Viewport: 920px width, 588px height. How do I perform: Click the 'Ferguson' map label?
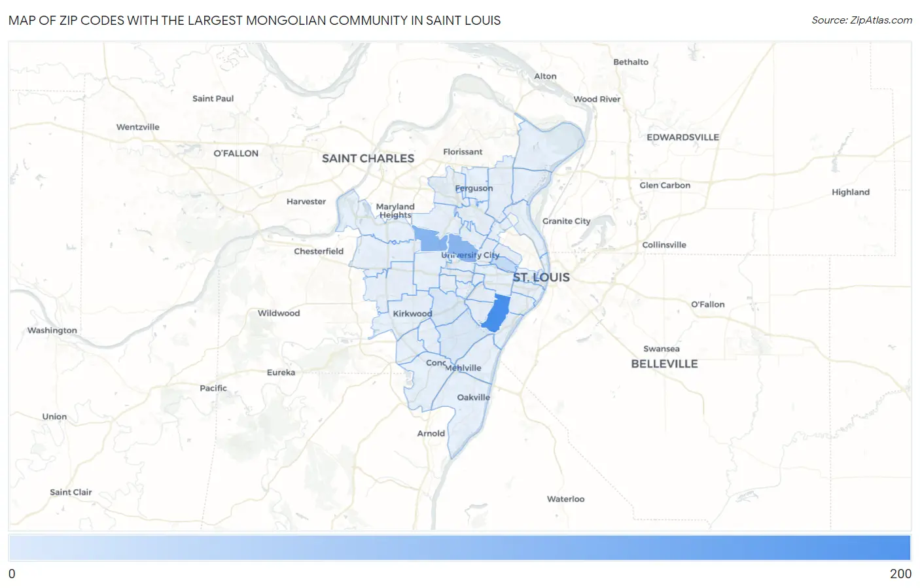(474, 188)
